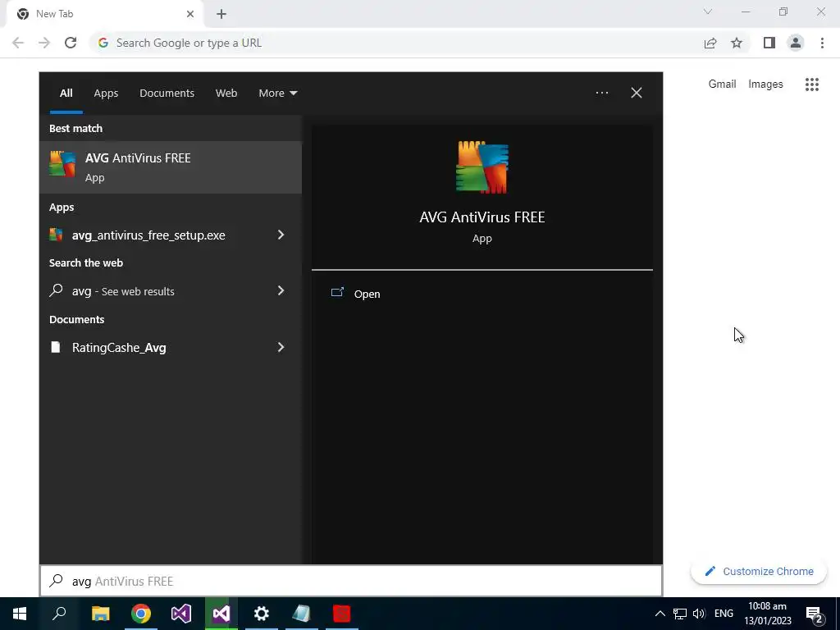Viewport: 840px width, 630px height.
Task: Open Chrome tab search dropdown arrow
Action: point(708,11)
